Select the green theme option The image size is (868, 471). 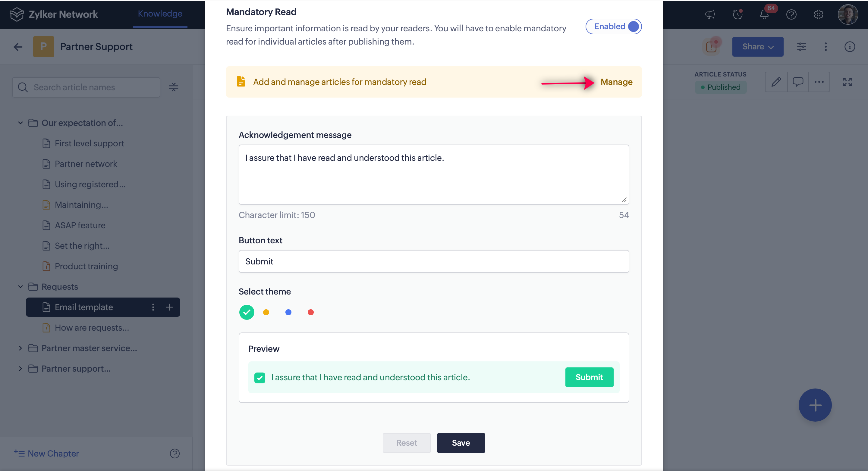click(247, 312)
